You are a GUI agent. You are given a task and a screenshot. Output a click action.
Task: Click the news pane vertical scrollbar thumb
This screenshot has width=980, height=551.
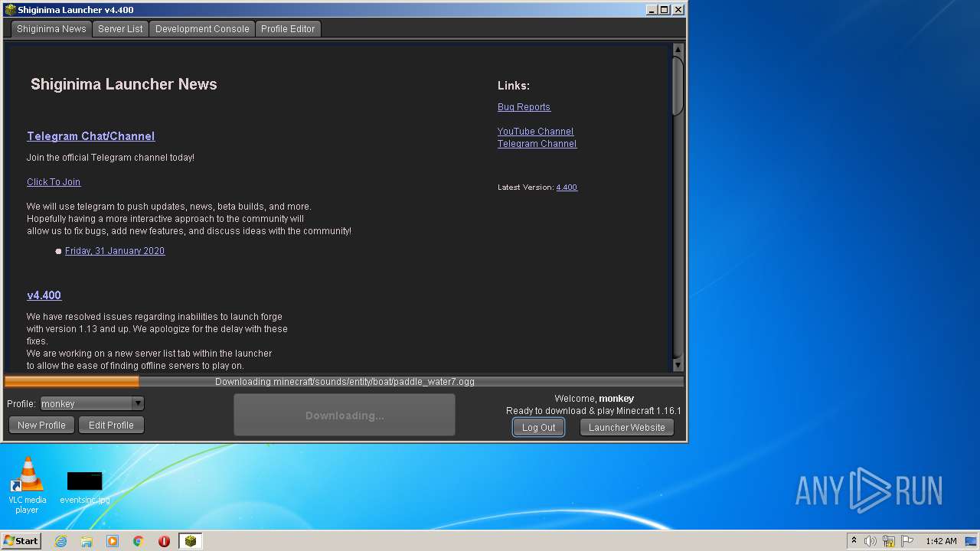tap(678, 86)
